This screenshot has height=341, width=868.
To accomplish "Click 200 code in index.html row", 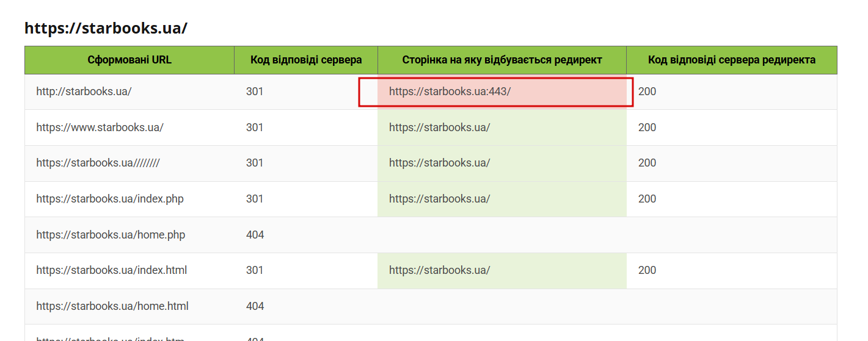I will coord(647,270).
